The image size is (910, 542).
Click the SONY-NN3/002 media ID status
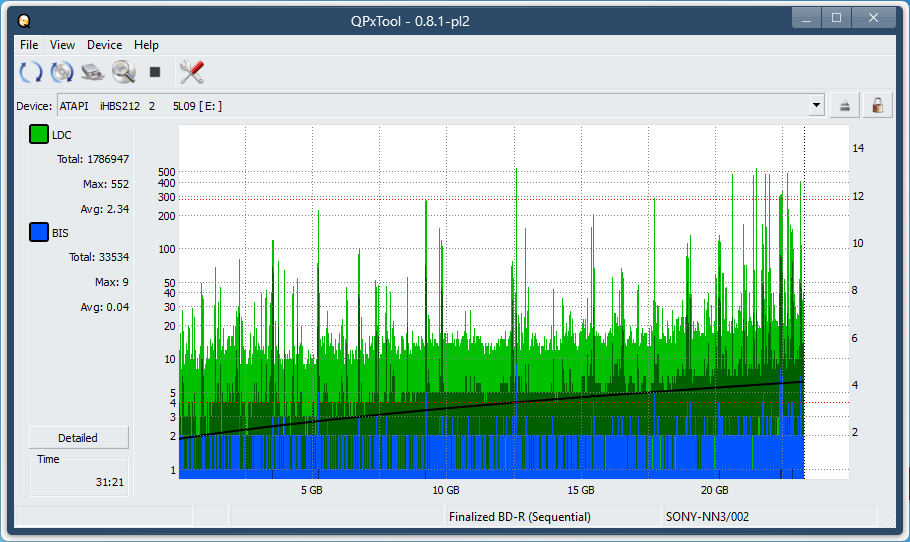click(x=707, y=516)
